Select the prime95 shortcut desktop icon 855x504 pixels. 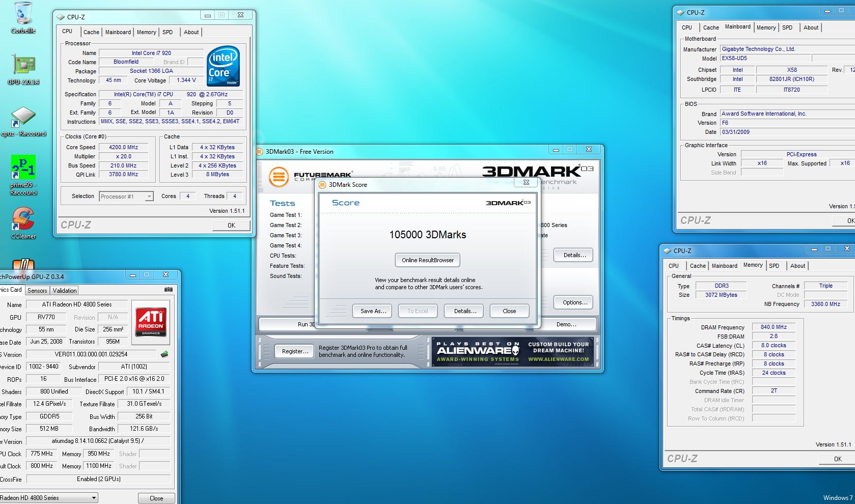(x=23, y=175)
